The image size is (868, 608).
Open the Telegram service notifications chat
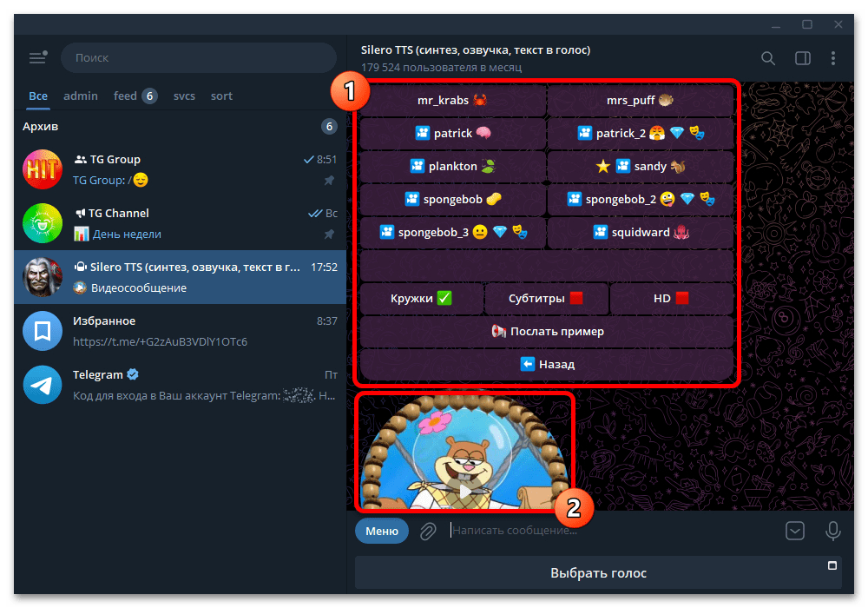(180, 384)
